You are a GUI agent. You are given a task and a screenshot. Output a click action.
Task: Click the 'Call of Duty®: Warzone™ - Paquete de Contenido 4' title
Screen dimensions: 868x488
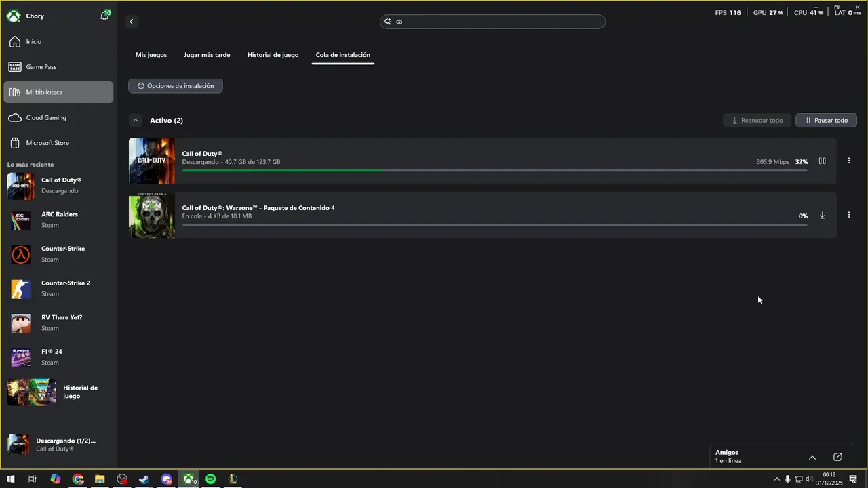coord(258,208)
